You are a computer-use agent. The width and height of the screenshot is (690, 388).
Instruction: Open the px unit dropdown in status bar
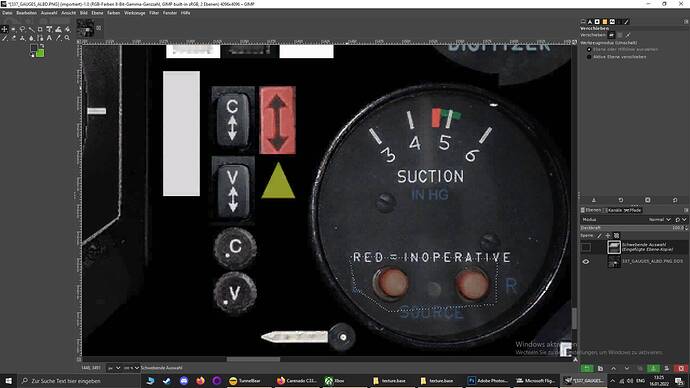[x=114, y=368]
